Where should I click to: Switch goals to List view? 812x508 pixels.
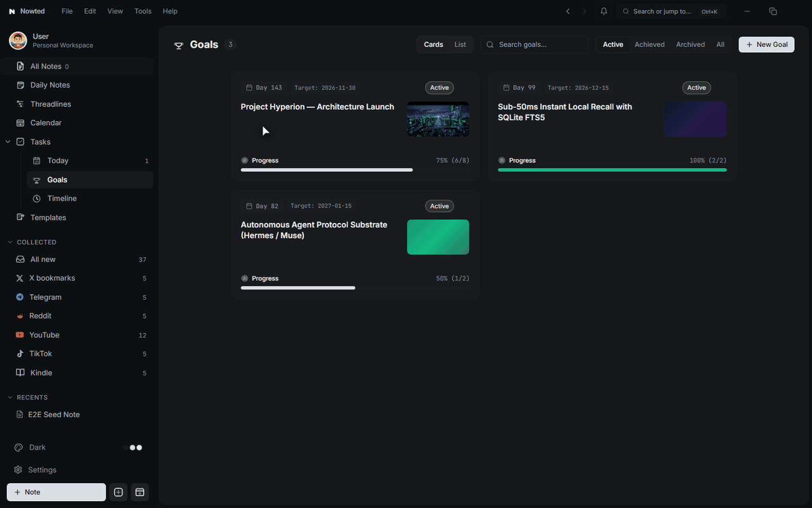460,44
